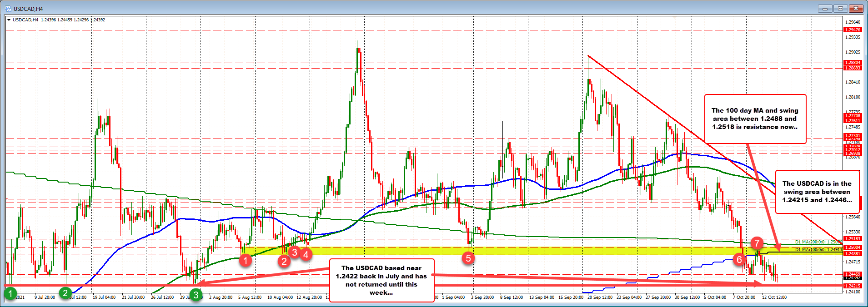Viewport: 868px width, 307px height.
Task: Maximize the USDCAD,H4 chart window
Action: point(841,9)
